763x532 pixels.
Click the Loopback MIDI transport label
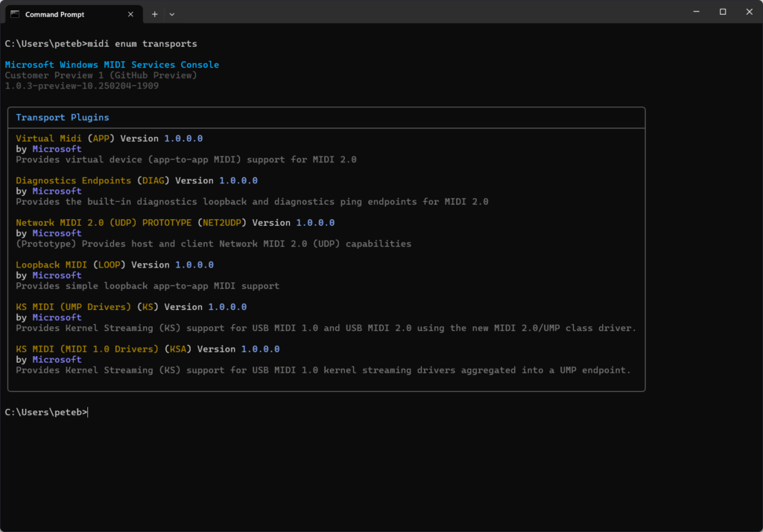point(52,265)
